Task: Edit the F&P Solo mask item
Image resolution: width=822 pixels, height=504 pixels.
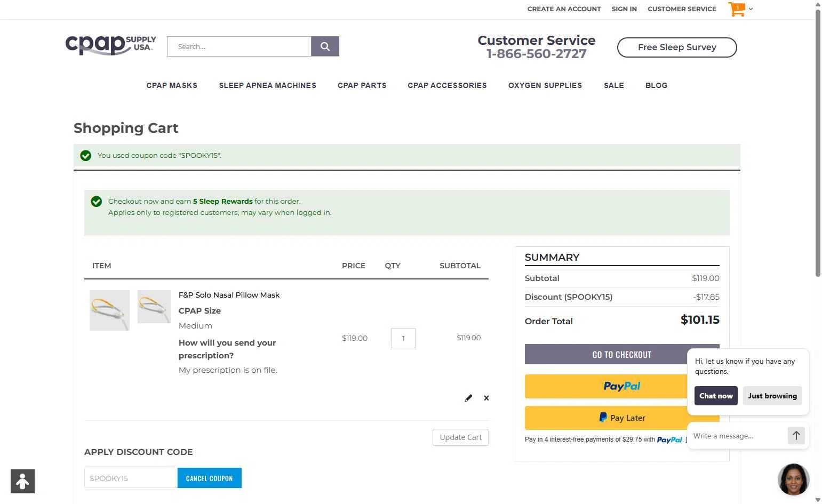Action: tap(468, 398)
